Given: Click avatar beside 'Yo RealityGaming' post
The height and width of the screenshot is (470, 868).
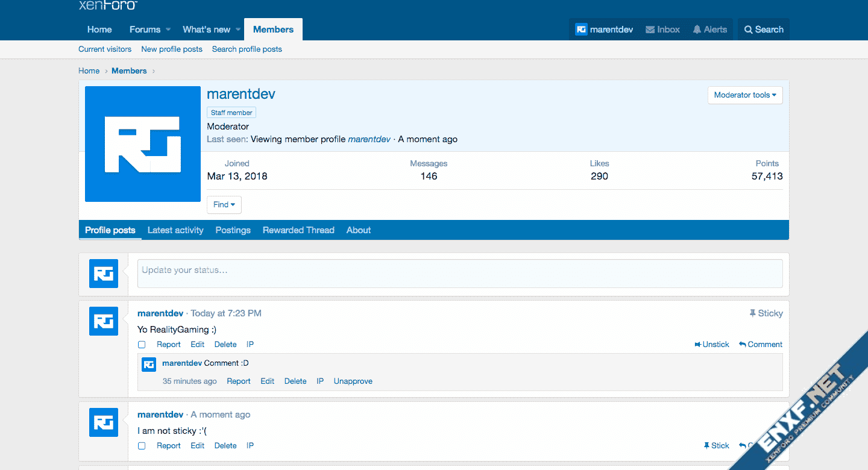Looking at the screenshot, I should pyautogui.click(x=104, y=321).
